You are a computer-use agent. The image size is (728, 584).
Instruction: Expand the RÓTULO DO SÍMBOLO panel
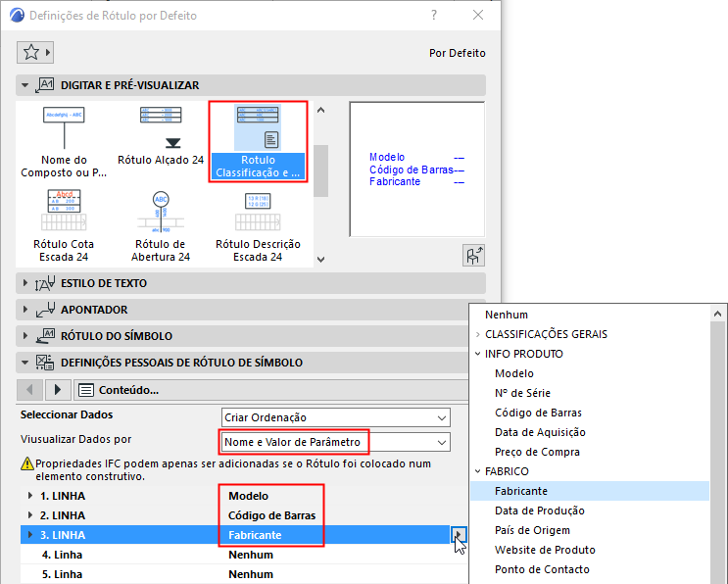(25, 336)
